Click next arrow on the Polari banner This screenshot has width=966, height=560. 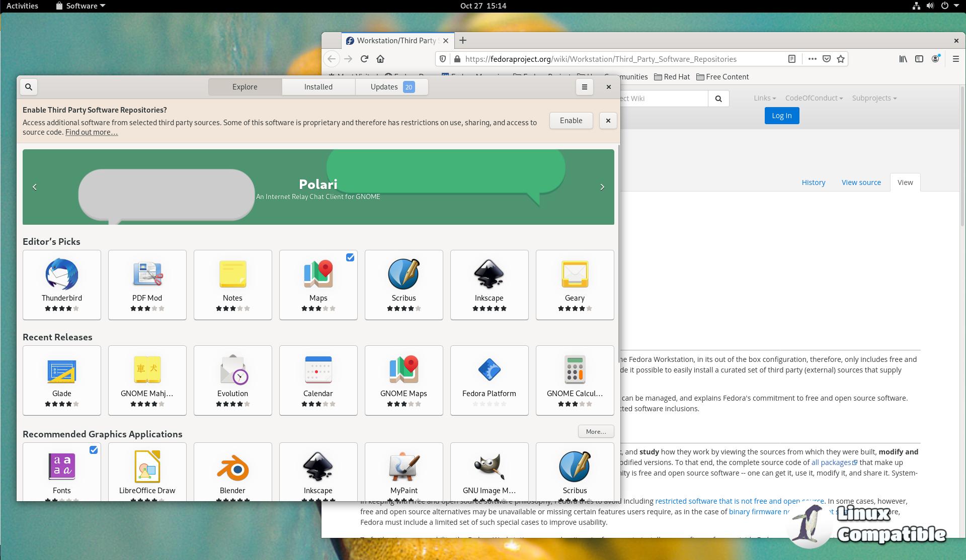(602, 187)
